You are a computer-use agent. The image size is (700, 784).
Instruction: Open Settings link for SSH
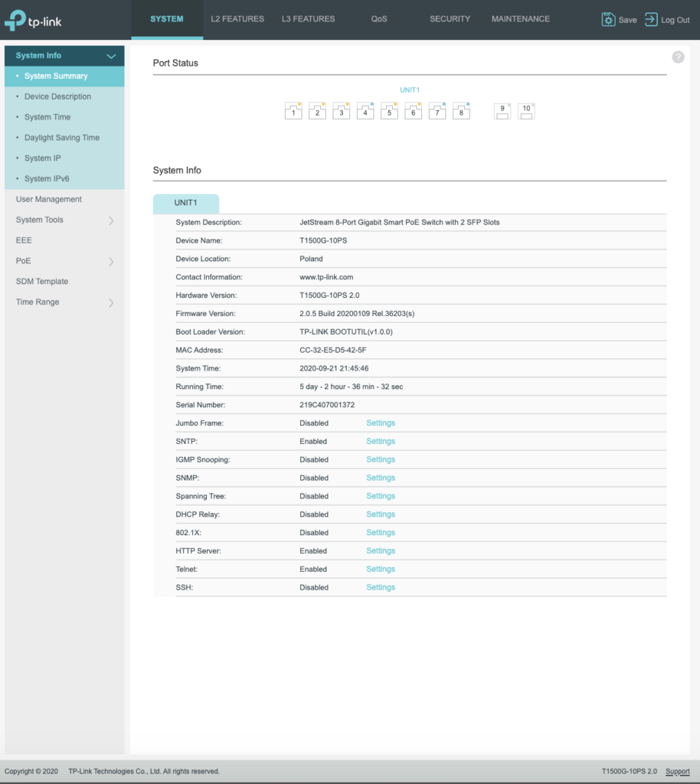381,588
